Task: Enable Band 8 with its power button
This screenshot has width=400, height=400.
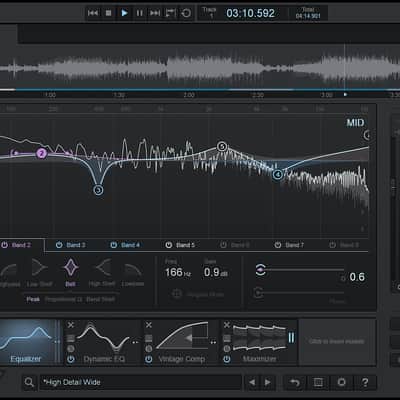Action: point(332,245)
